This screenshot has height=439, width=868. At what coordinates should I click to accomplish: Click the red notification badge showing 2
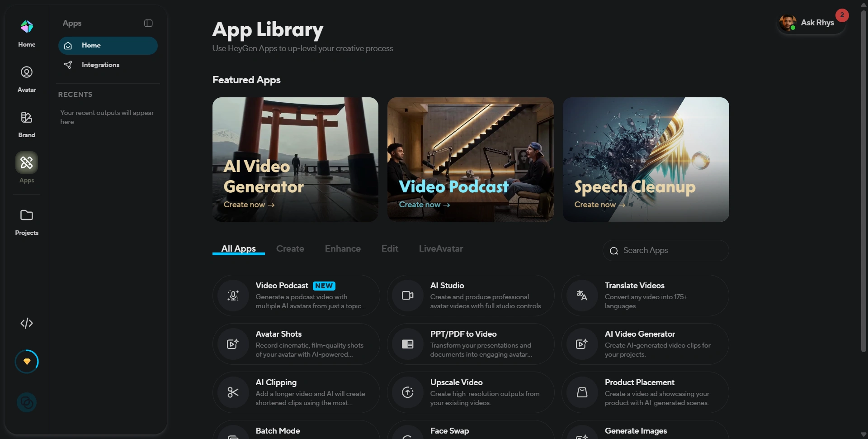click(842, 15)
